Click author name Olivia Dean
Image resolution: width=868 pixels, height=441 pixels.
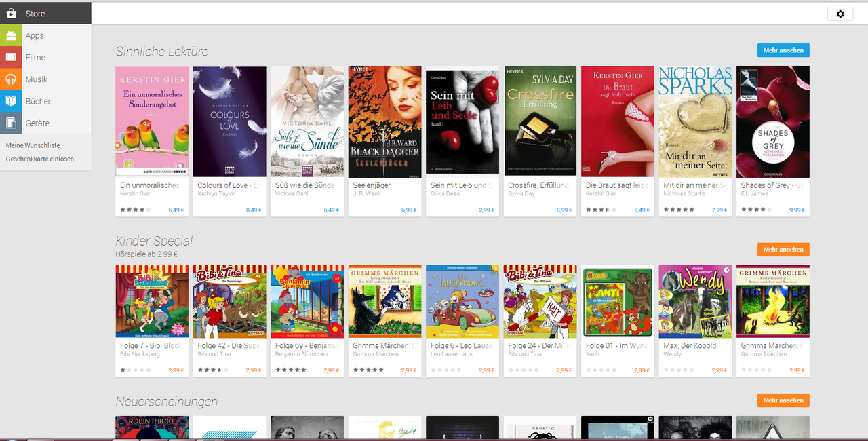pyautogui.click(x=445, y=194)
